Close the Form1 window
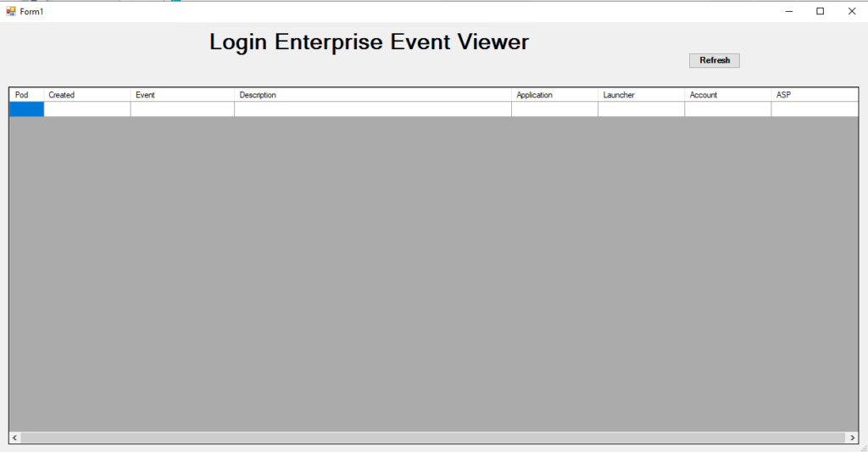The image size is (868, 452). (x=852, y=11)
